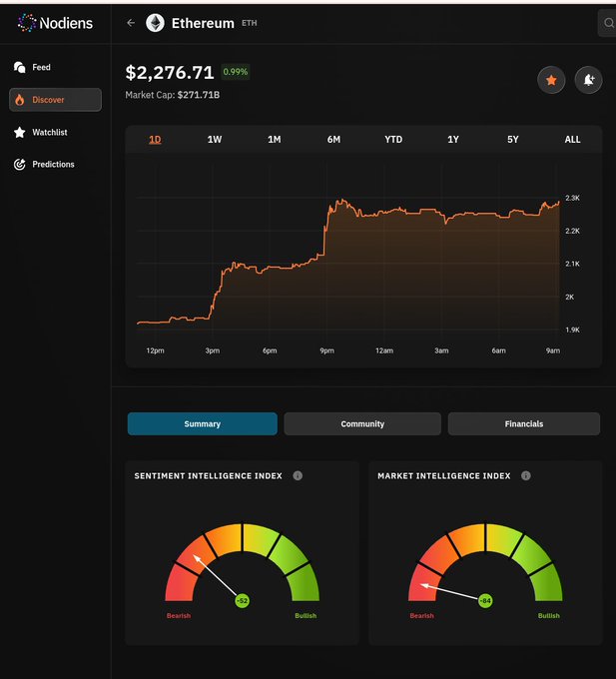Click the Market Cap $271.71B text
Image resolution: width=616 pixels, height=679 pixels.
[173, 95]
